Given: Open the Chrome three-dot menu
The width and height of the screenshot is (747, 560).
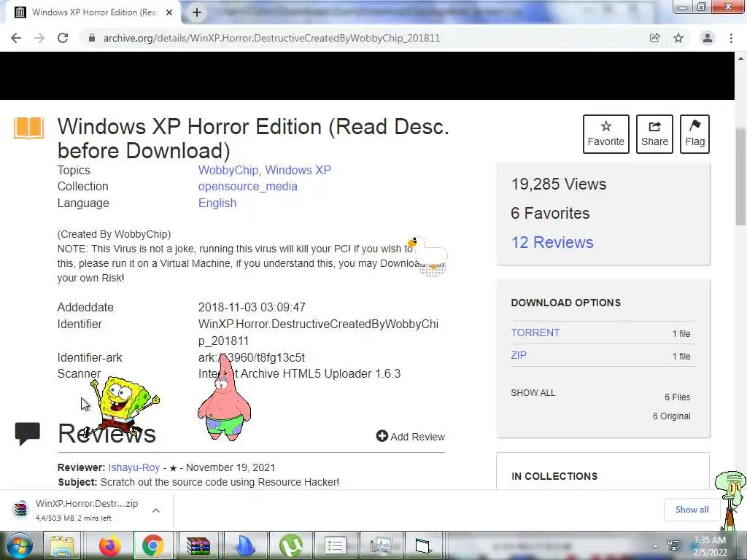Looking at the screenshot, I should point(731,38).
